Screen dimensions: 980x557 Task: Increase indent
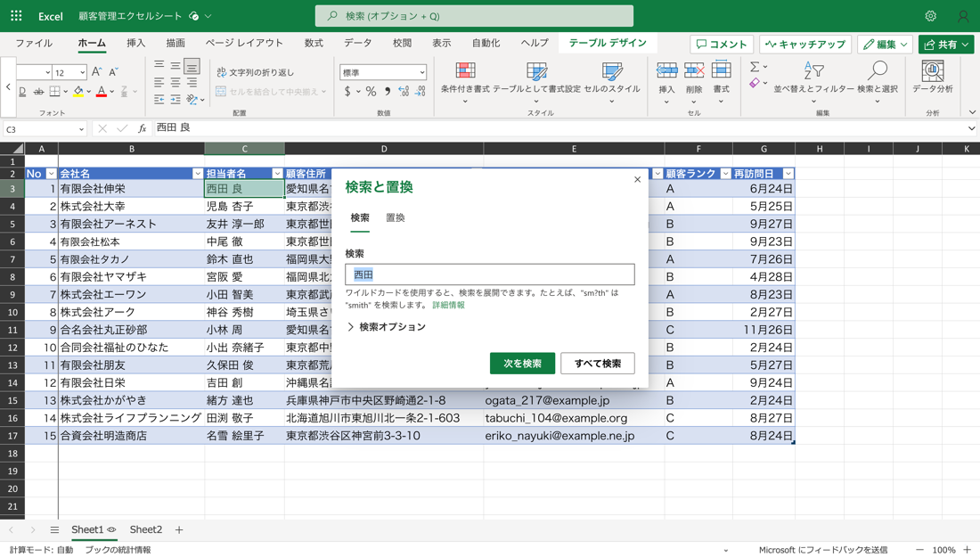click(x=176, y=100)
